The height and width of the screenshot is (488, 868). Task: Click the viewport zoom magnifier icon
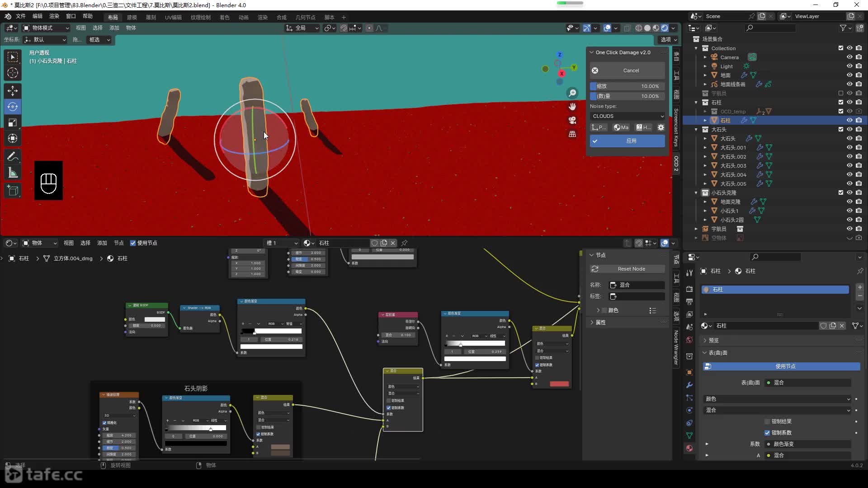[x=572, y=93]
